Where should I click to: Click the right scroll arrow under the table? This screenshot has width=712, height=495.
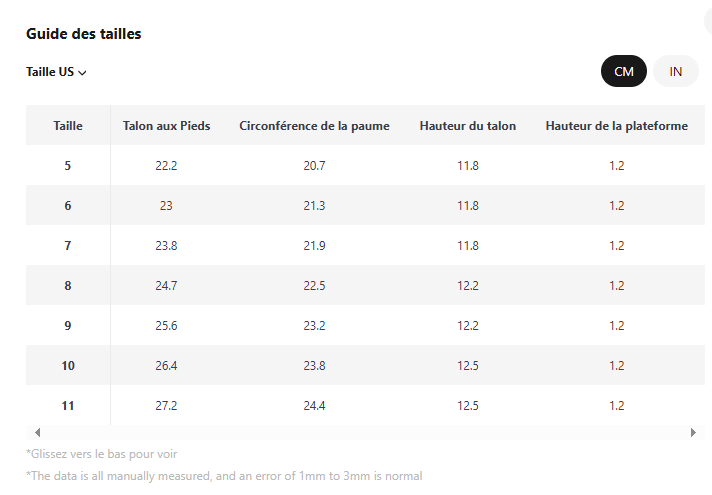(693, 432)
